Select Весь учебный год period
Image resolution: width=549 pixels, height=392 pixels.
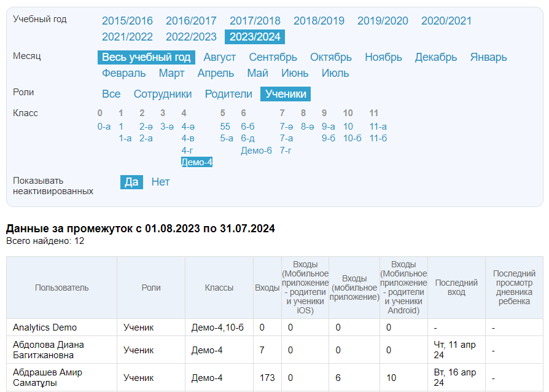146,57
